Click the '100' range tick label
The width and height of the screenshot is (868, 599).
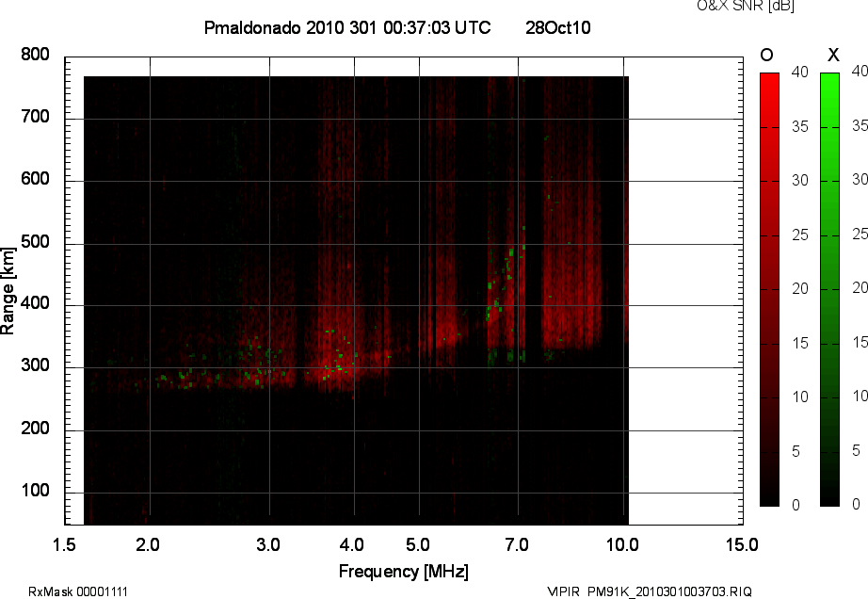(x=35, y=491)
